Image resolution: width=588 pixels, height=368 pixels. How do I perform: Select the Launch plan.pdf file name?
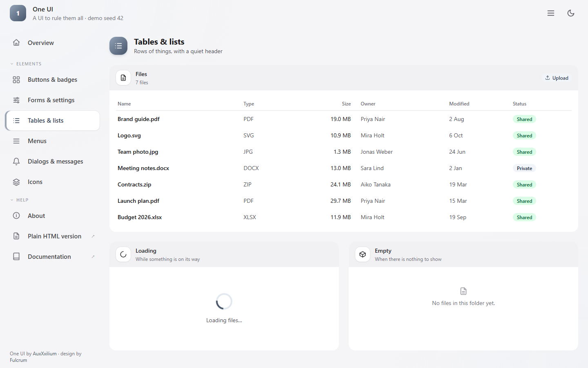pos(138,201)
